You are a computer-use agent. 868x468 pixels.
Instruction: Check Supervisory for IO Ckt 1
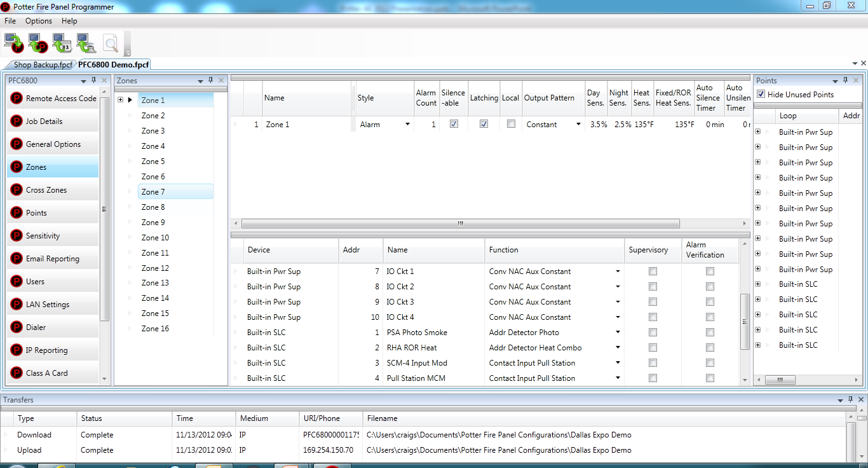653,272
